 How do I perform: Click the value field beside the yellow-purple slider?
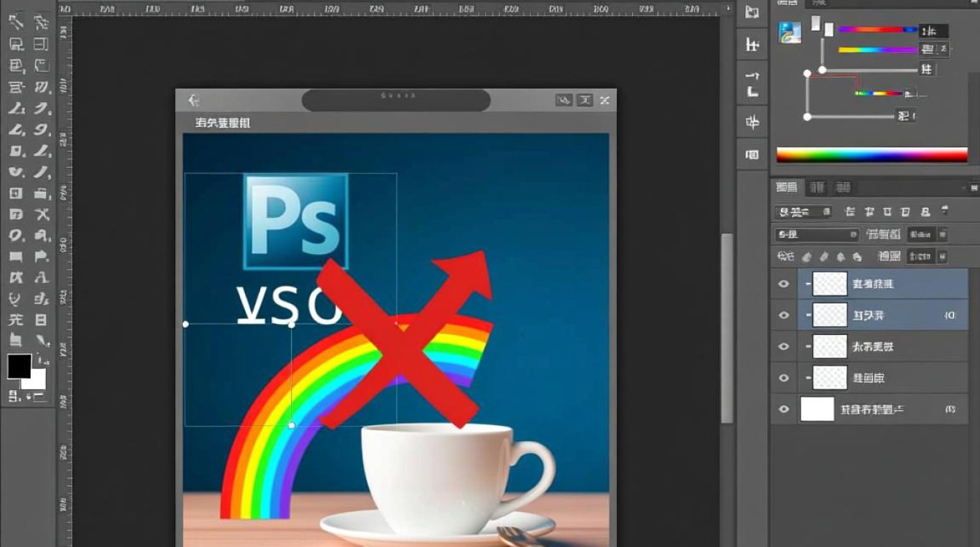coord(934,50)
